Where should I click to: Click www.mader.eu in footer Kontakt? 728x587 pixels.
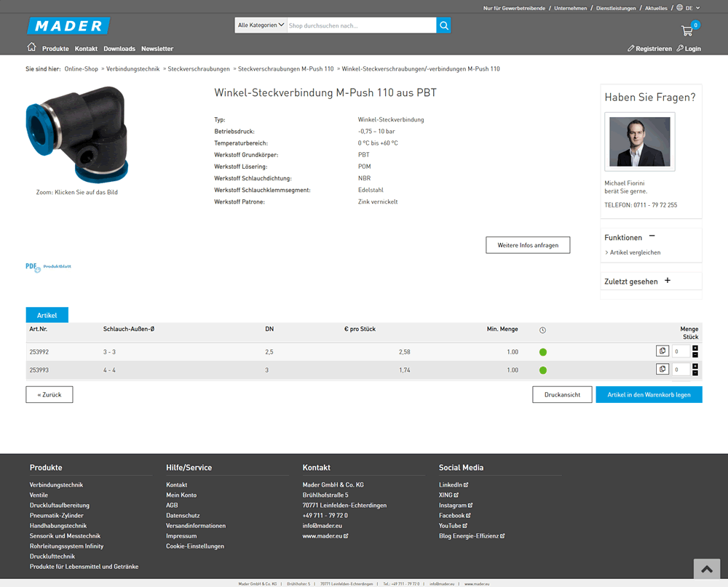pyautogui.click(x=325, y=535)
